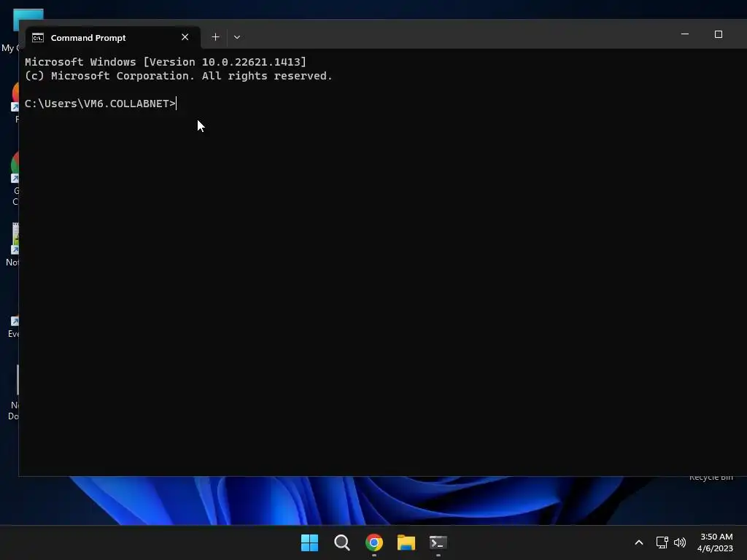
Task: Open the clock showing 3:50 AM
Action: 715,542
